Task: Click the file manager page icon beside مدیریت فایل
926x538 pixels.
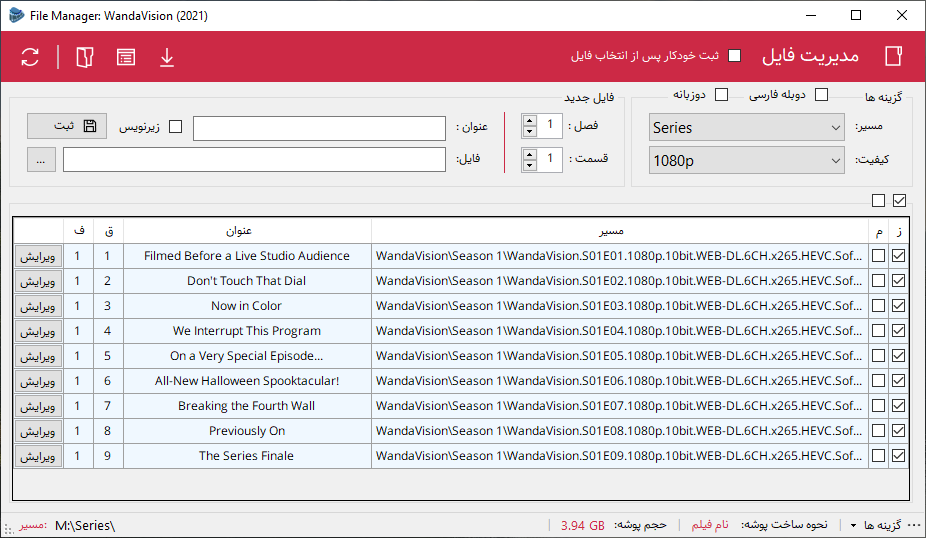Action: coord(894,56)
